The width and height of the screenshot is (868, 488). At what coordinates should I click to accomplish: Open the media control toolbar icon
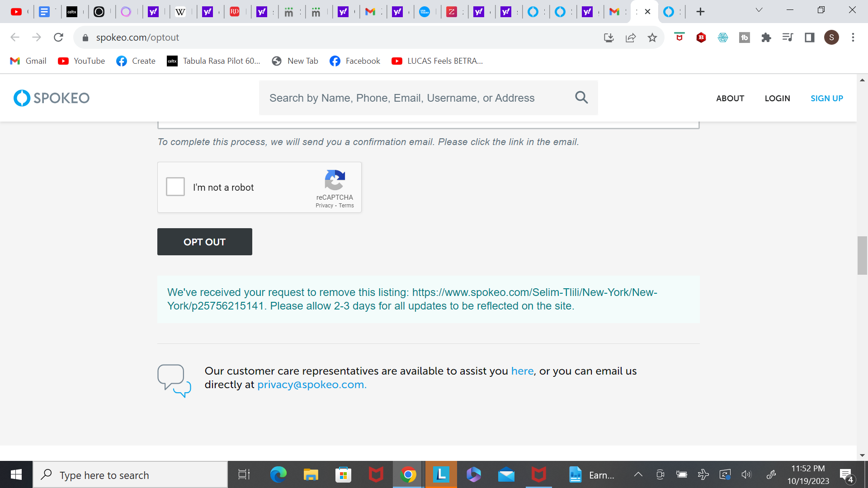tap(788, 38)
